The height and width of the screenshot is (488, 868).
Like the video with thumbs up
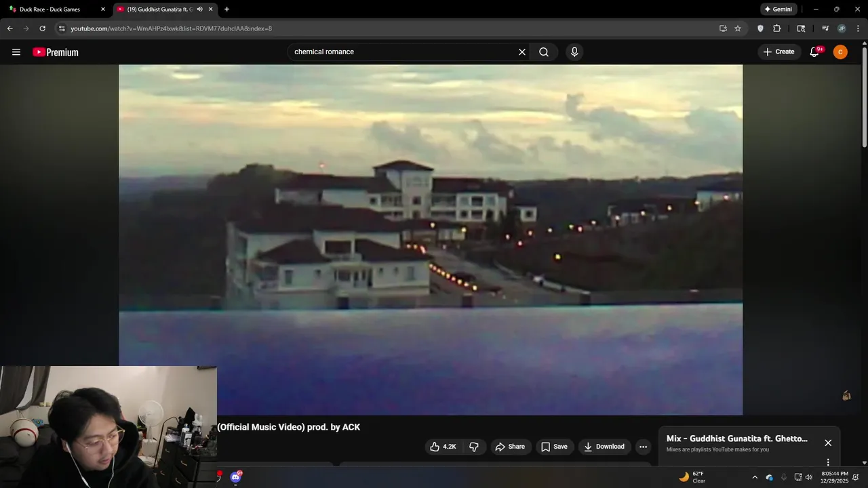pos(443,447)
